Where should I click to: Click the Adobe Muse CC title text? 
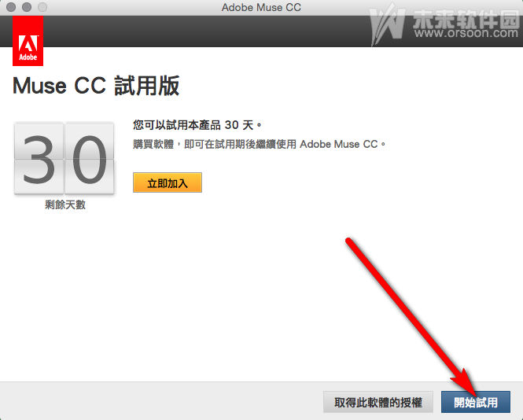pyautogui.click(x=261, y=7)
